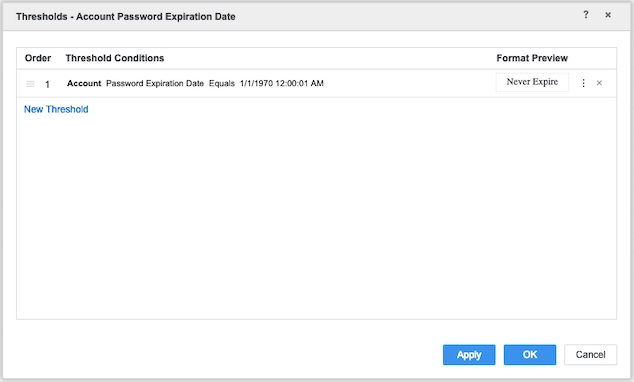Click the Never Expire format preview
Image resolution: width=634 pixels, height=382 pixels.
(x=532, y=82)
